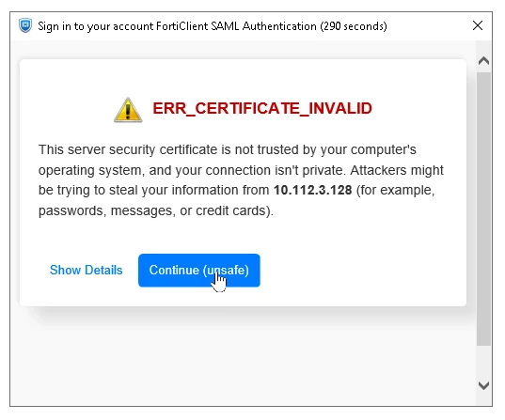
Task: Click the scrollbar up arrow
Action: [483, 60]
